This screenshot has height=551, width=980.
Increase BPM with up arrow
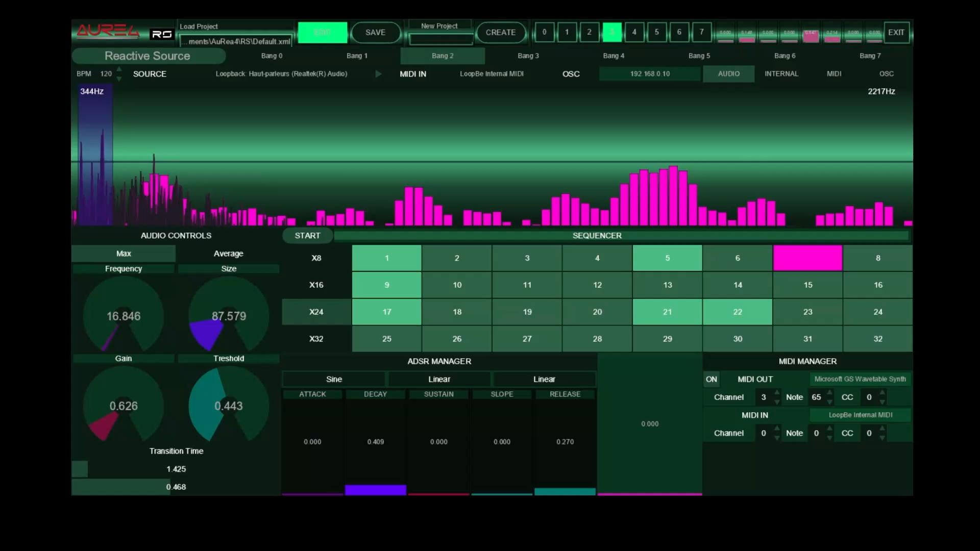pos(119,69)
